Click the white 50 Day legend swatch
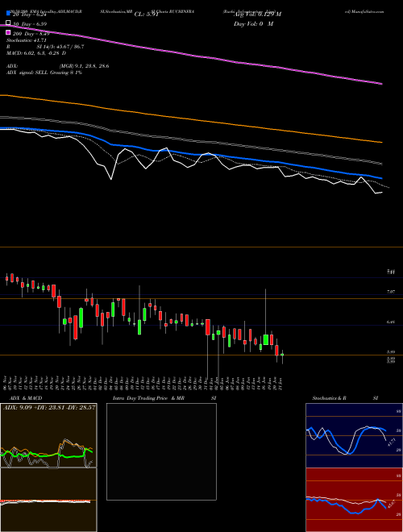 click(x=9, y=23)
